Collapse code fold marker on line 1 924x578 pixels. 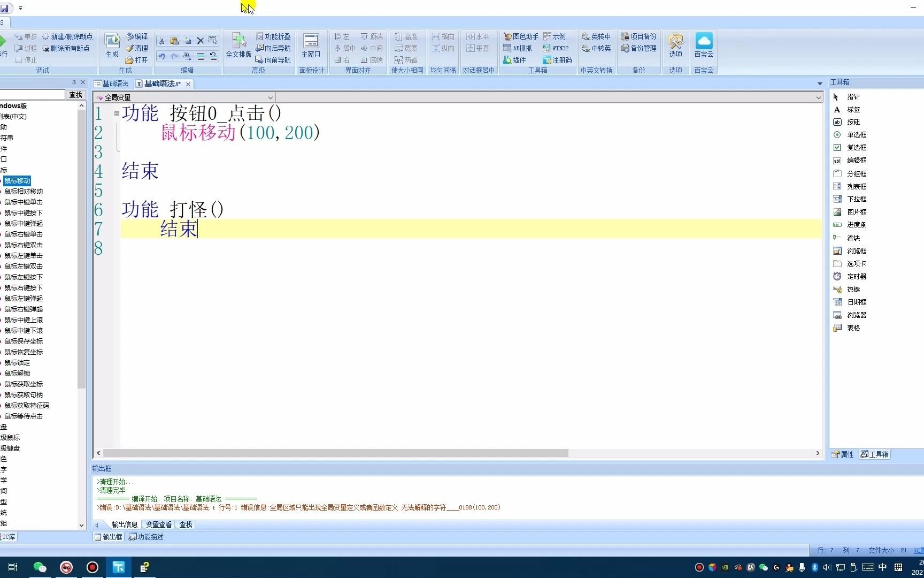click(x=117, y=113)
